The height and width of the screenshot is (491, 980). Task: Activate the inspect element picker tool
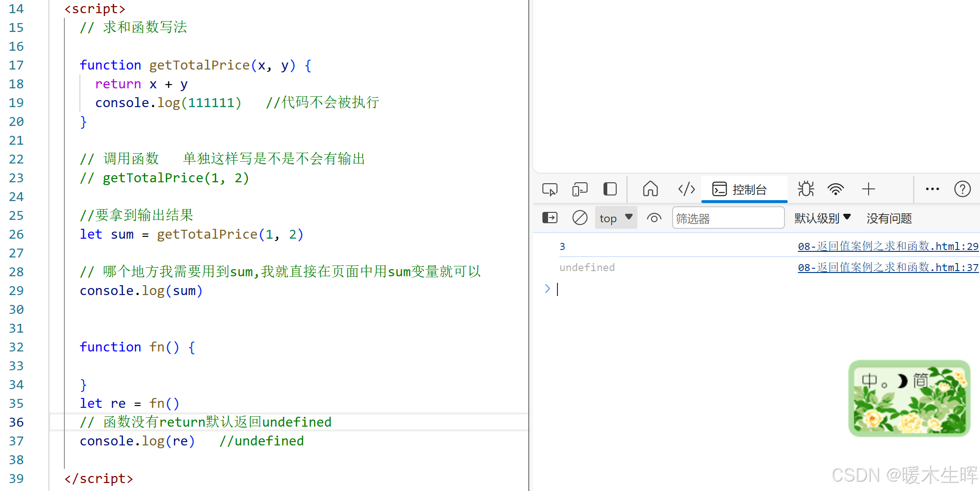pos(550,189)
